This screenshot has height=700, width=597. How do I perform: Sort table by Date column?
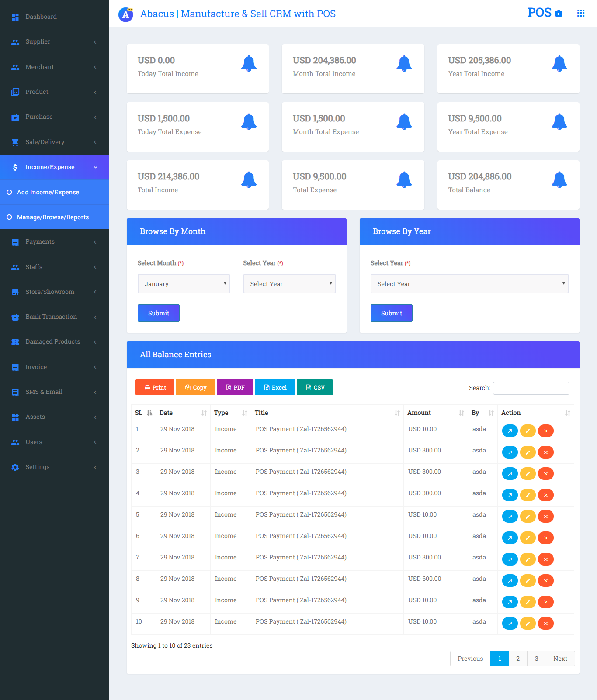[183, 413]
